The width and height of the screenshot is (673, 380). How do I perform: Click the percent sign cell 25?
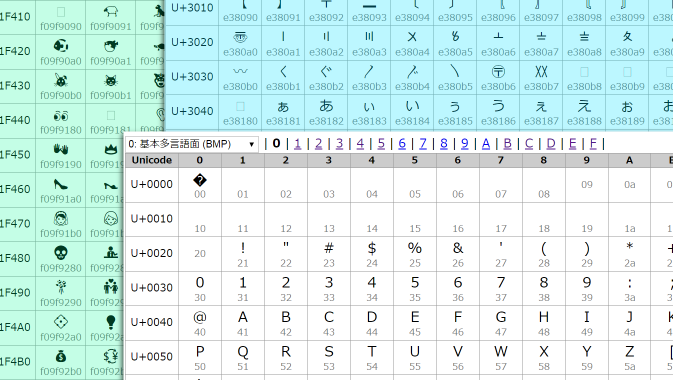pos(415,254)
